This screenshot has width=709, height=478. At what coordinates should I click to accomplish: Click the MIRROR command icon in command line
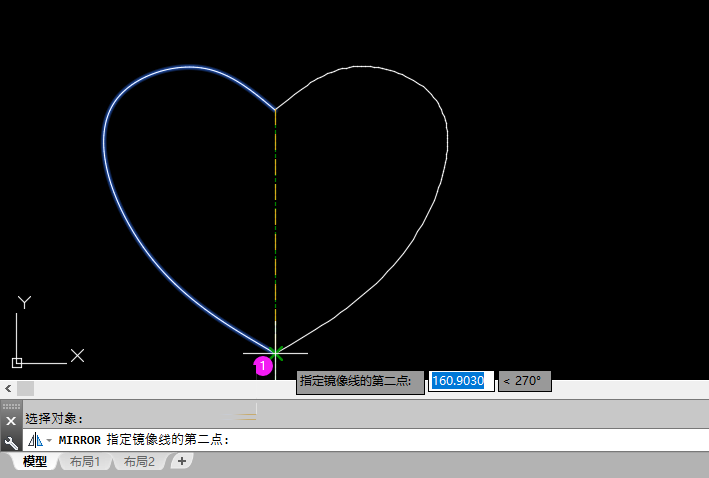(x=34, y=440)
